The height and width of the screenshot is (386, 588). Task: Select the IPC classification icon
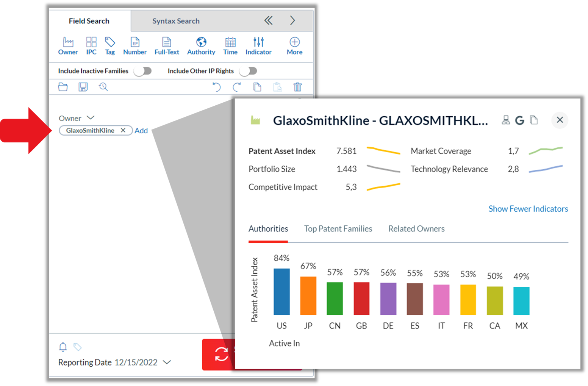click(91, 46)
